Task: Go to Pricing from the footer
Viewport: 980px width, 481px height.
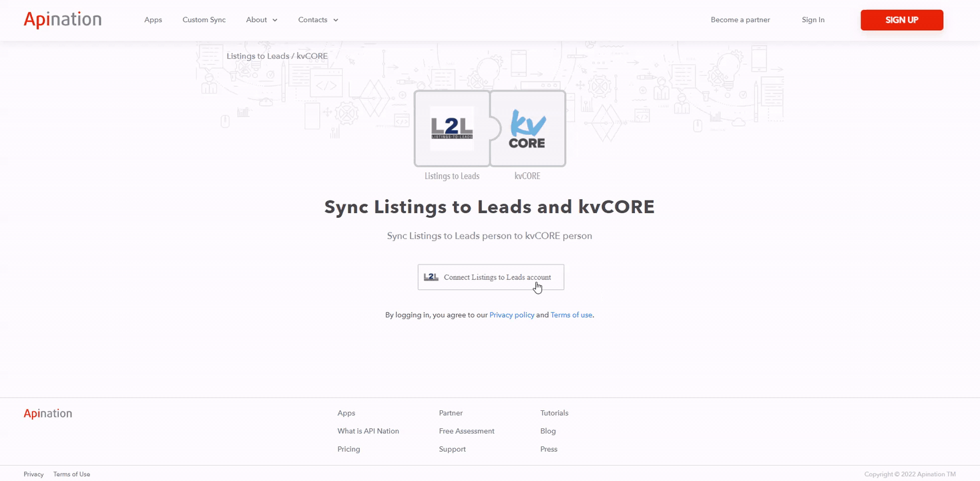Action: (x=349, y=449)
